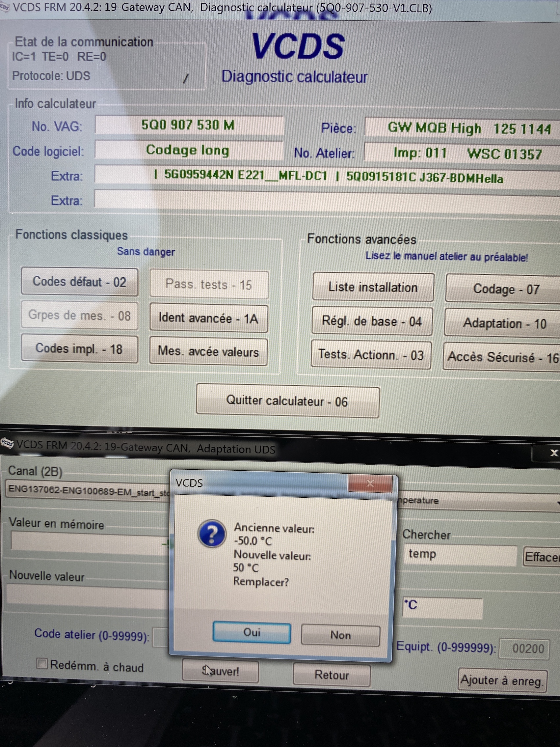Open Liste installation

tap(373, 287)
